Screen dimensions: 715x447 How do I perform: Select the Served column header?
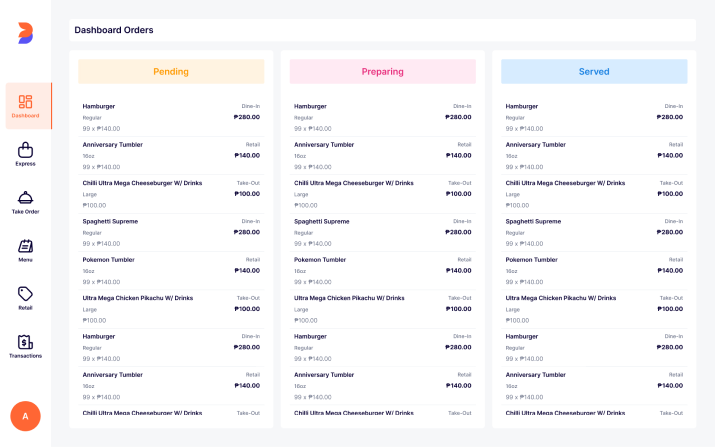point(594,72)
